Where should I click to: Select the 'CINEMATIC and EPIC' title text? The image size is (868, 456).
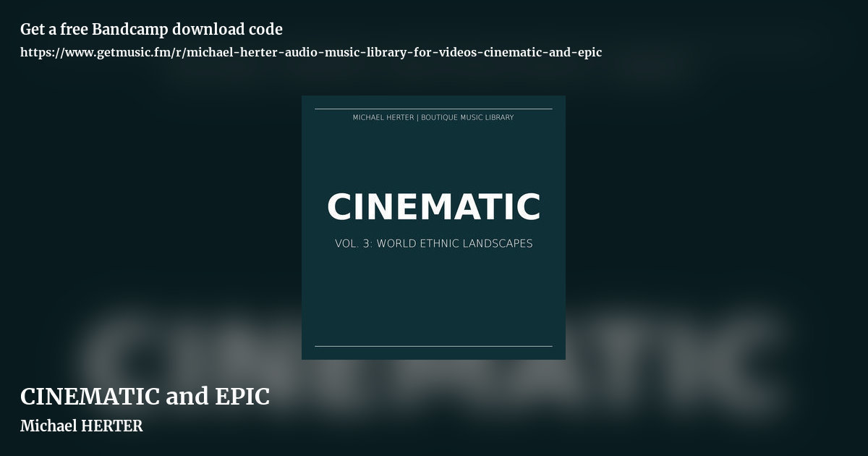click(145, 397)
